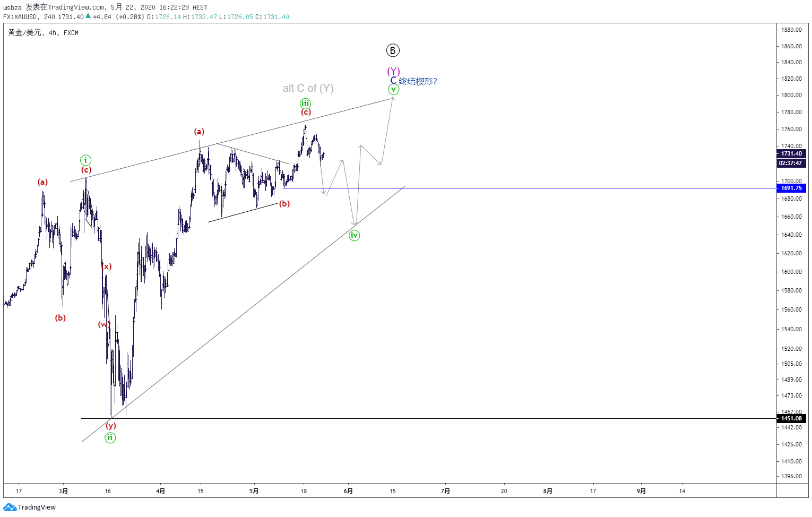Viewport: 812px width, 517px height.
Task: Click the author name wsbza
Action: tap(12, 7)
